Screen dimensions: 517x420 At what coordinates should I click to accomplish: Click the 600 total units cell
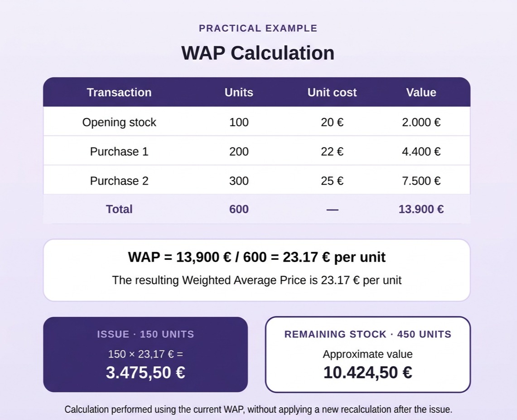click(x=239, y=209)
